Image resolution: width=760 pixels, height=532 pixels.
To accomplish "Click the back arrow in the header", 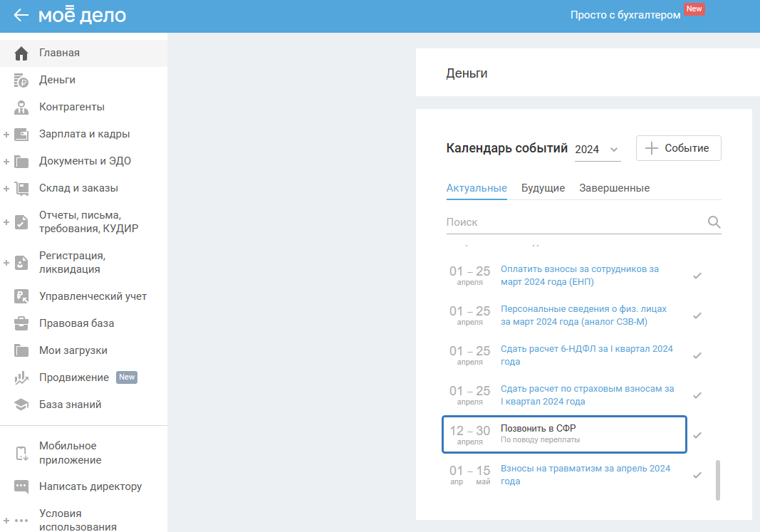I will point(21,15).
